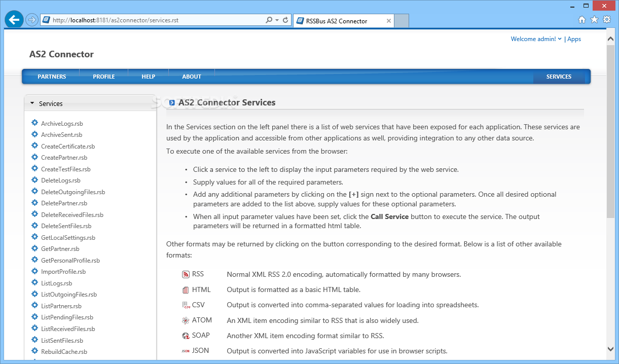Open the DeleteSentFiles.rsb service
This screenshot has height=364, width=619.
pyautogui.click(x=66, y=226)
